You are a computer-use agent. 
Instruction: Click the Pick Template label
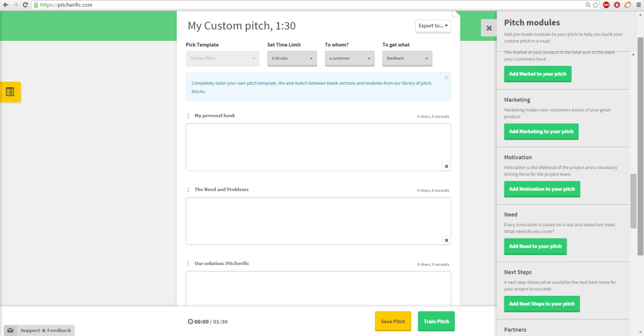click(x=202, y=45)
